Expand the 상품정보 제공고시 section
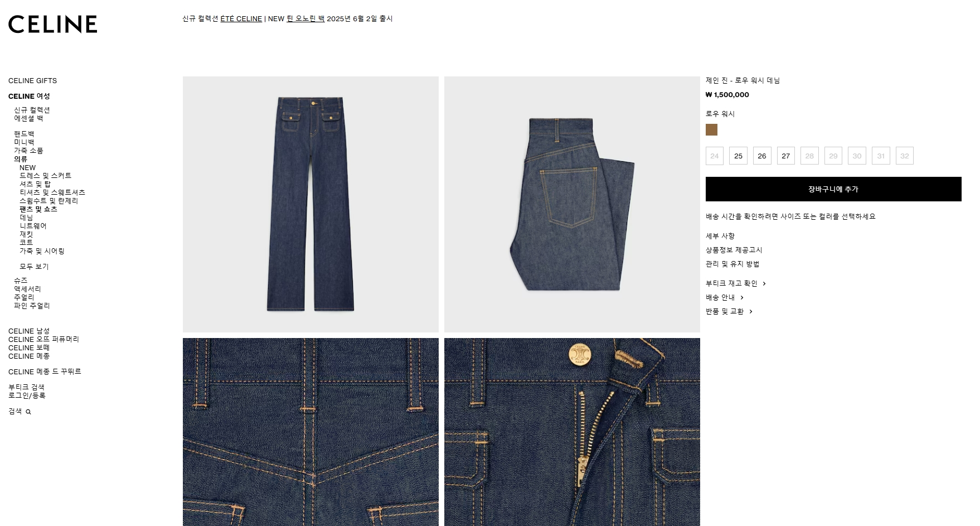This screenshot has width=980, height=526. [734, 250]
